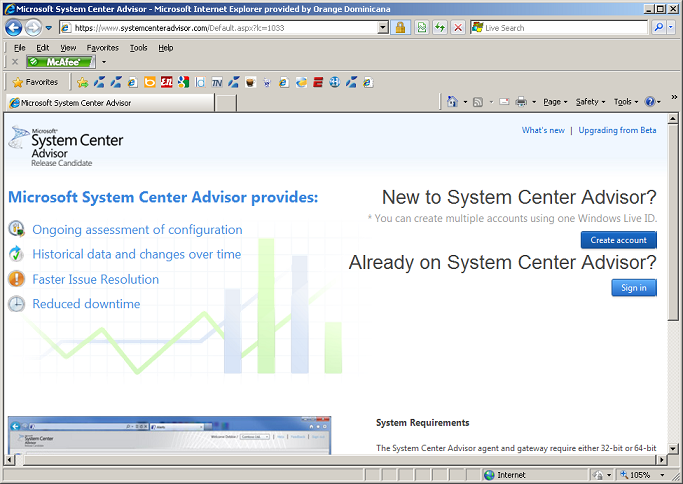This screenshot has width=683, height=484.
Task: Expand the Home button dropdown arrow
Action: pyautogui.click(x=465, y=102)
